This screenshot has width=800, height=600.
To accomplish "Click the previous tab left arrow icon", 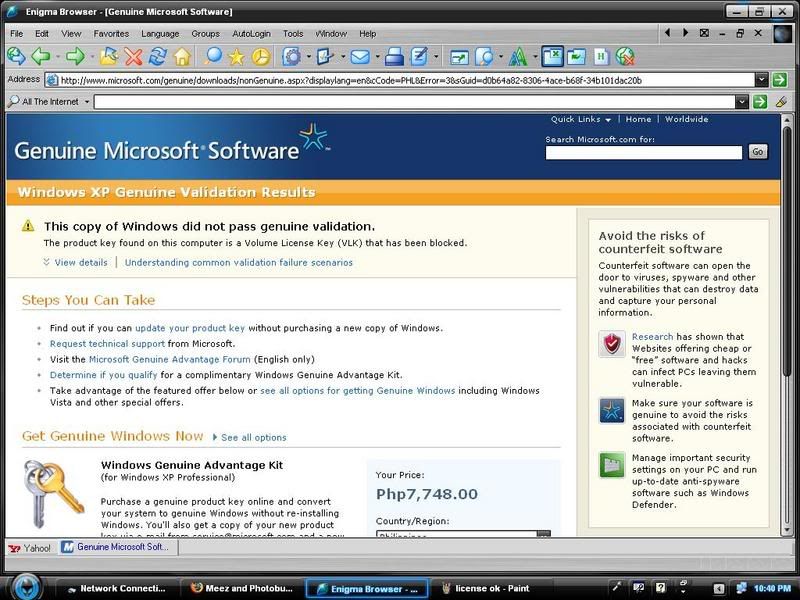I will [667, 33].
